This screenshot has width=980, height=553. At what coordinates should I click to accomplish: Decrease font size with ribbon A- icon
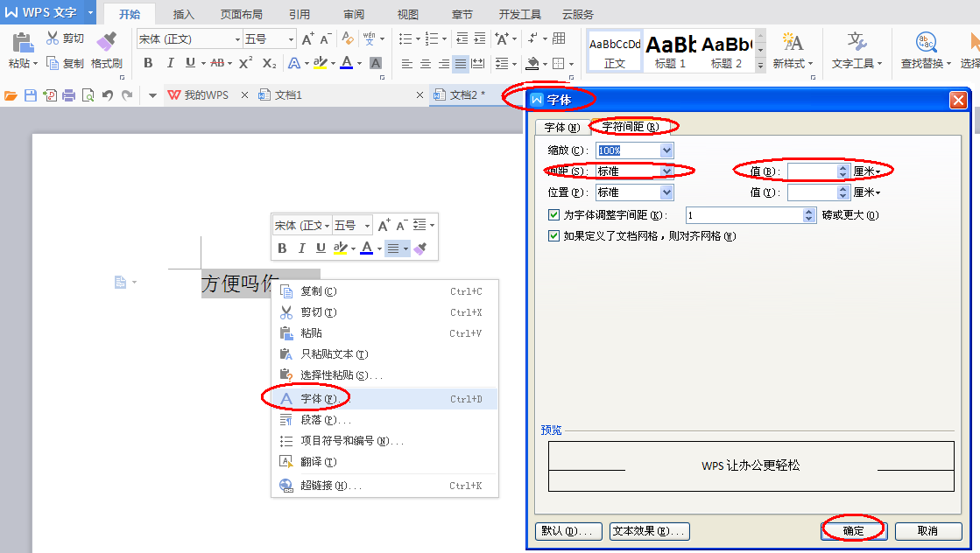(x=325, y=38)
